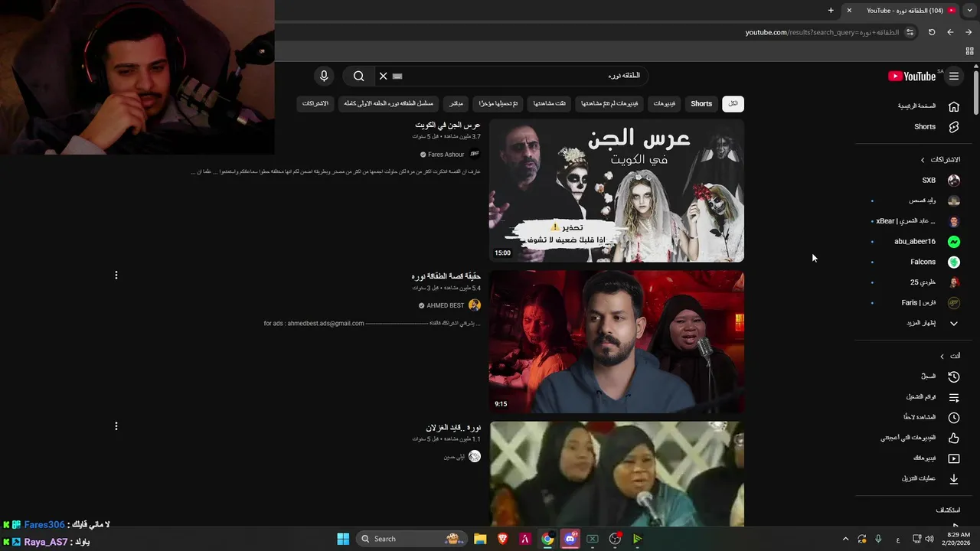980x551 pixels.
Task: Open AHMED BEST 9:15 video thumbnail
Action: click(616, 342)
